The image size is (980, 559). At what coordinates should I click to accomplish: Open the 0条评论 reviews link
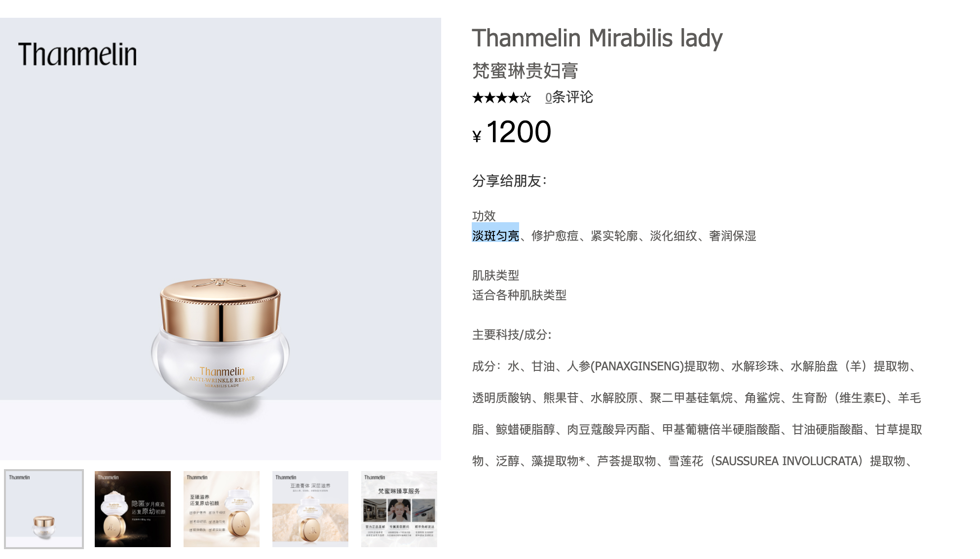click(x=569, y=97)
